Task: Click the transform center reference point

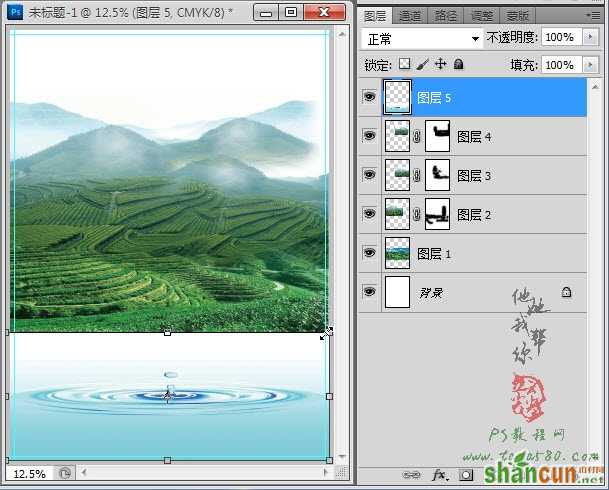Action: (x=168, y=396)
